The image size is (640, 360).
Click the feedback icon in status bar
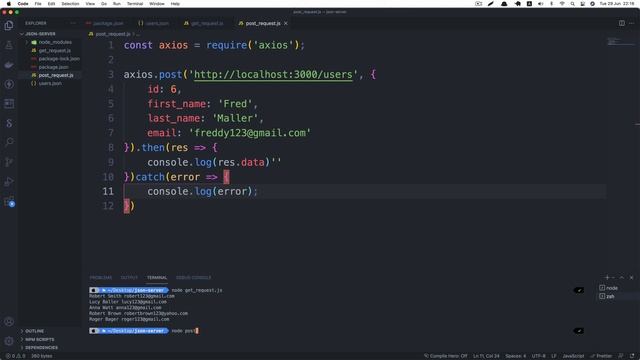(x=621, y=356)
